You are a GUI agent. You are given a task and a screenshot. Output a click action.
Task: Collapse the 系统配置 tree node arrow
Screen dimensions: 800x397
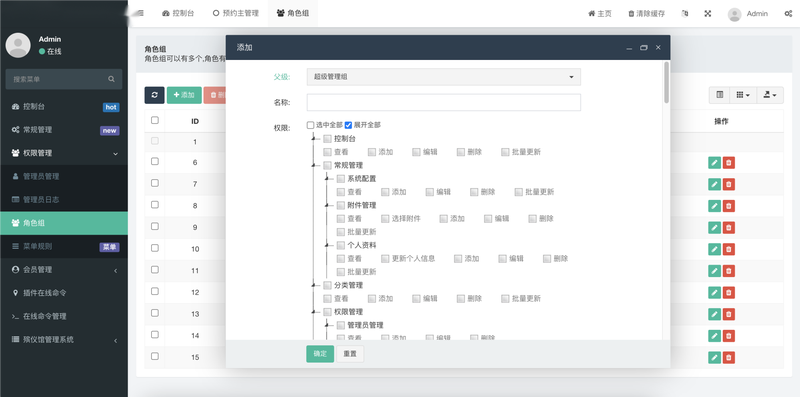(326, 179)
